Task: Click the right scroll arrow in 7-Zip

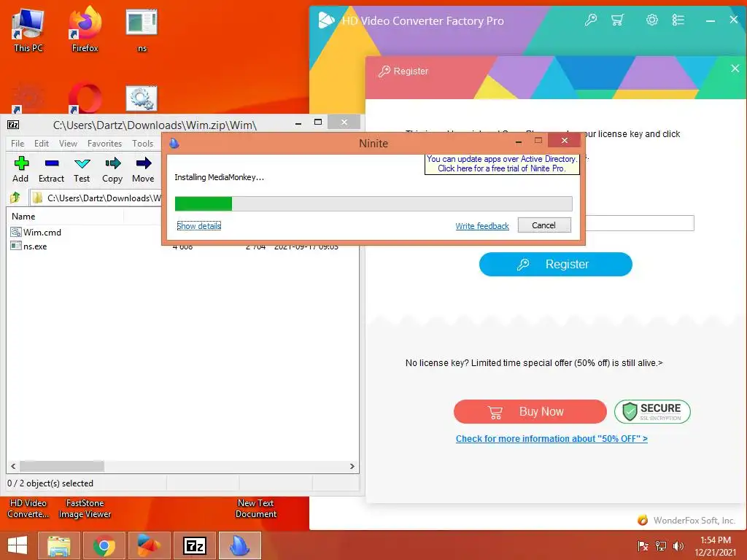Action: click(352, 466)
